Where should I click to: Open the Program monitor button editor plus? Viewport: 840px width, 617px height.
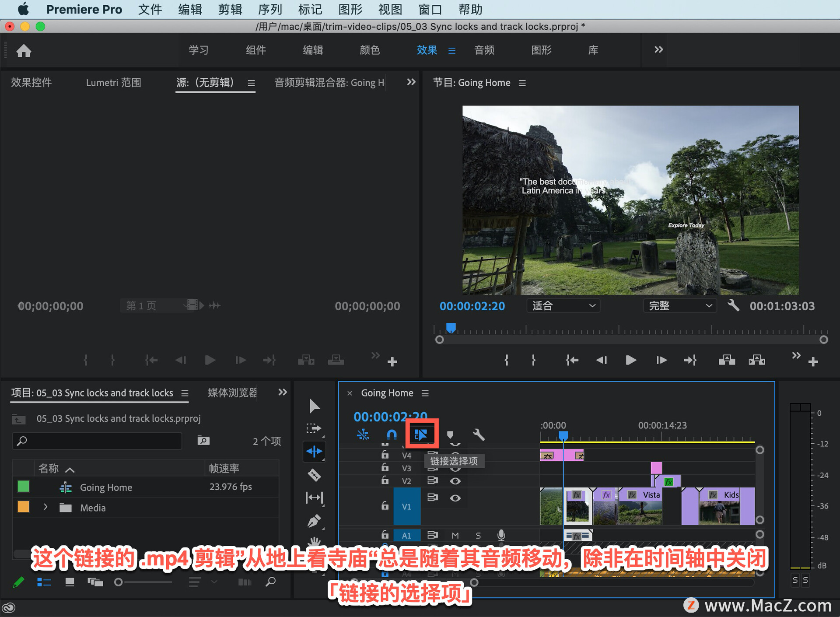(813, 362)
